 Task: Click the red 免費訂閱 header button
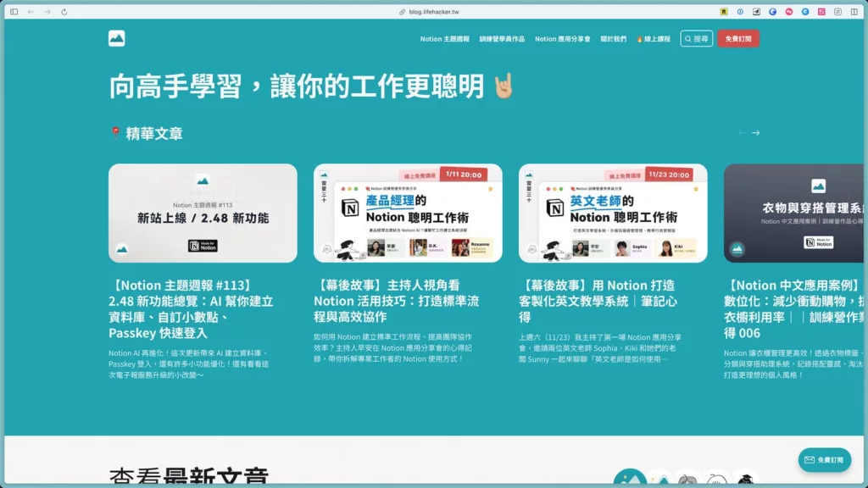click(x=738, y=39)
